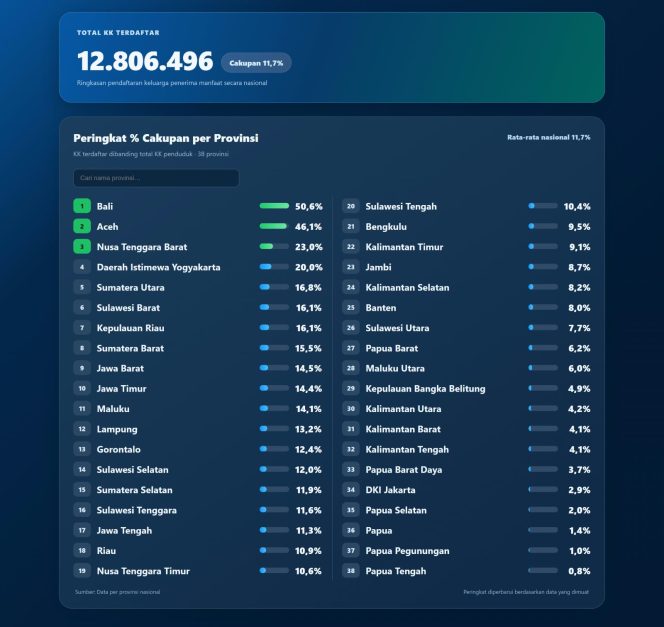Click rank 4 badge for Daerah Istimewa Yogyakarta
The width and height of the screenshot is (664, 627).
click(82, 267)
